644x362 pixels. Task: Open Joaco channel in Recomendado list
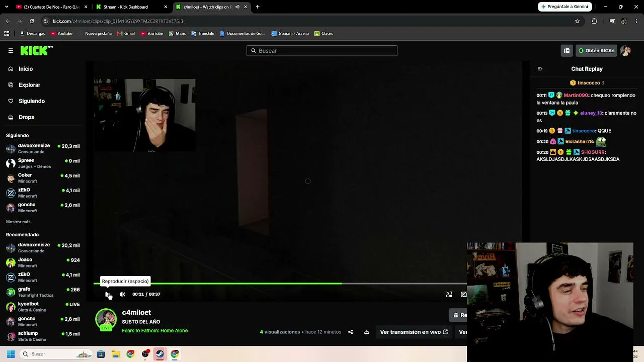[43, 262]
